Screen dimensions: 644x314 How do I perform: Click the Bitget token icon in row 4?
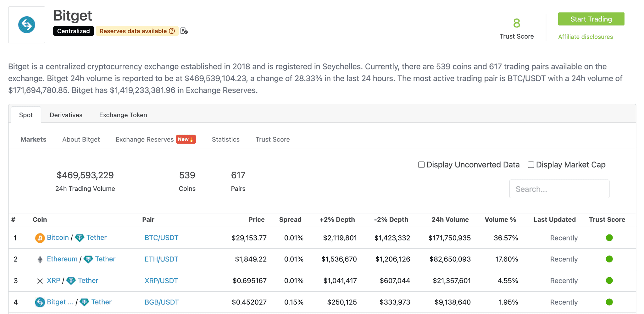click(40, 302)
